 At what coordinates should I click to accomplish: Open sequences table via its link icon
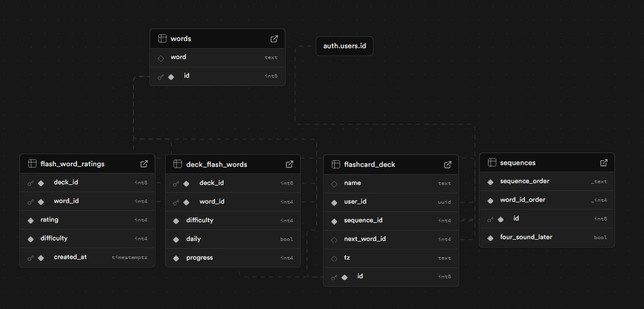(x=604, y=163)
